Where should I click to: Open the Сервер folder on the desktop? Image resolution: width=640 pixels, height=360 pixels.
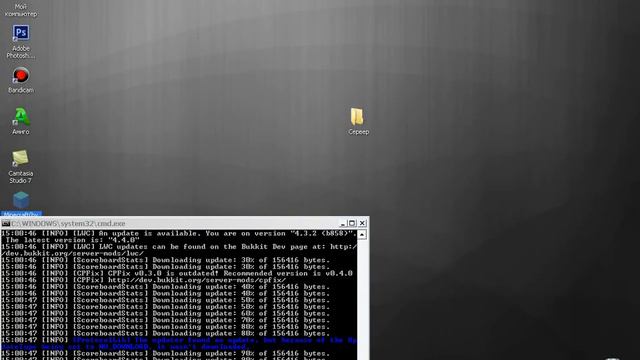358,121
